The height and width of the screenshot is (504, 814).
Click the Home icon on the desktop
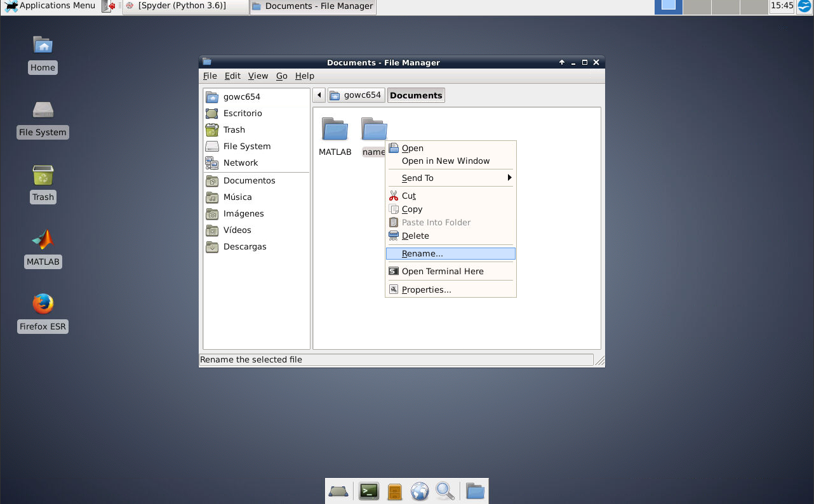(x=43, y=44)
